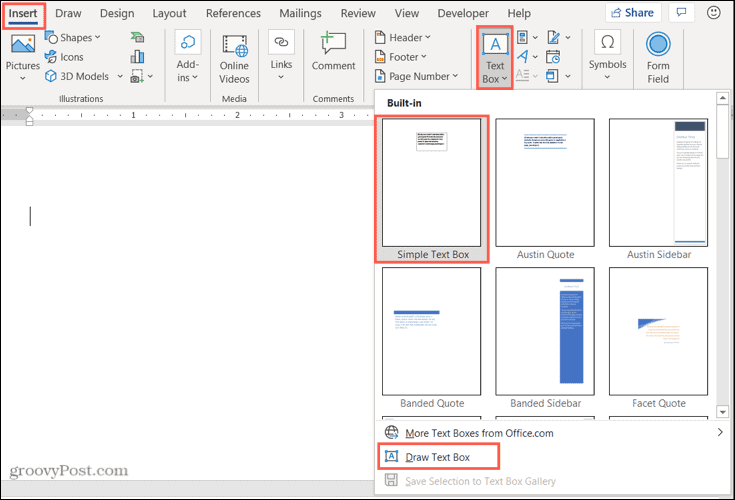Open the Review tab
Viewport: 735px width, 500px height.
(x=358, y=14)
